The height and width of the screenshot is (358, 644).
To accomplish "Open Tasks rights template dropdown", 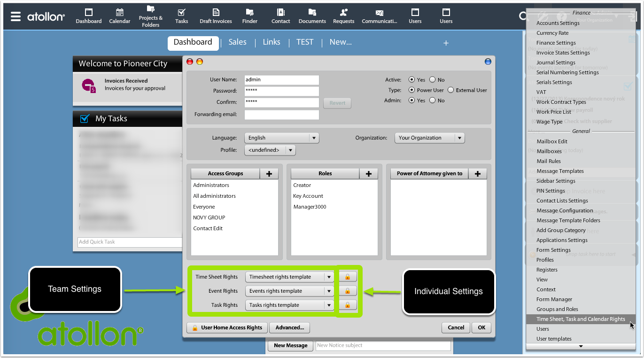I will pos(290,305).
